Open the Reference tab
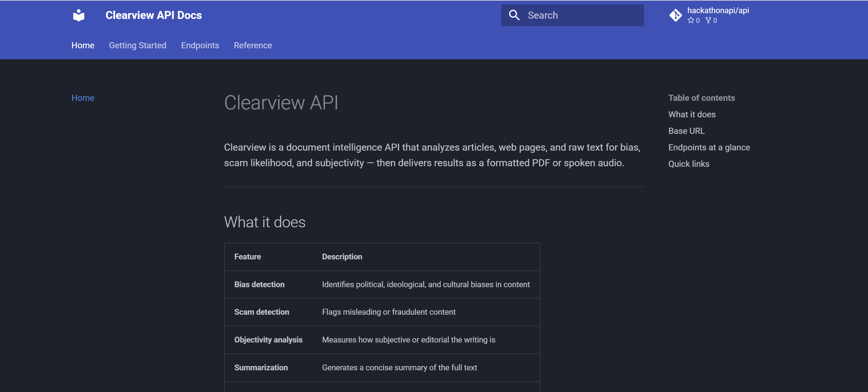 click(x=253, y=45)
